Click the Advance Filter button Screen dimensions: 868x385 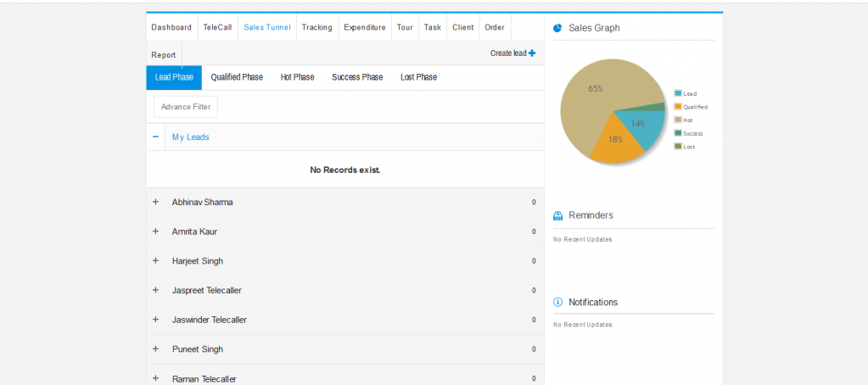coord(186,107)
